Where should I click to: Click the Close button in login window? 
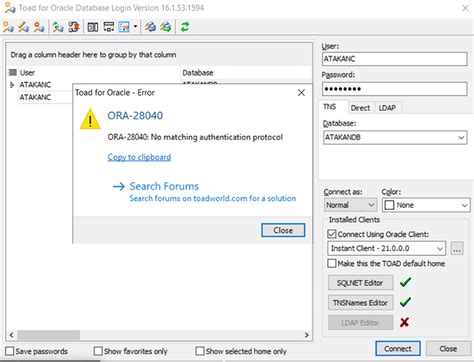point(448,349)
